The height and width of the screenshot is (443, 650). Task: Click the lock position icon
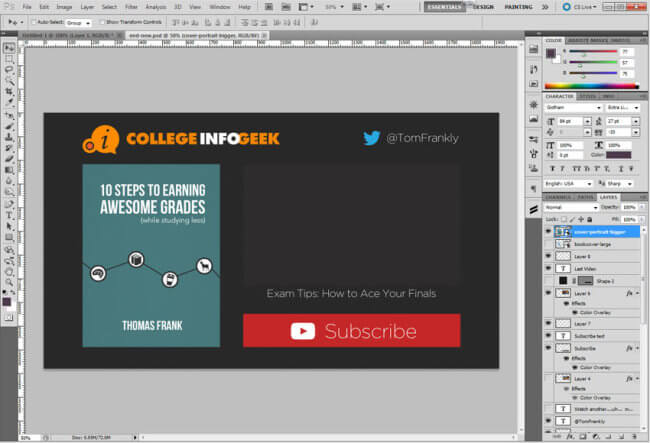click(x=581, y=219)
